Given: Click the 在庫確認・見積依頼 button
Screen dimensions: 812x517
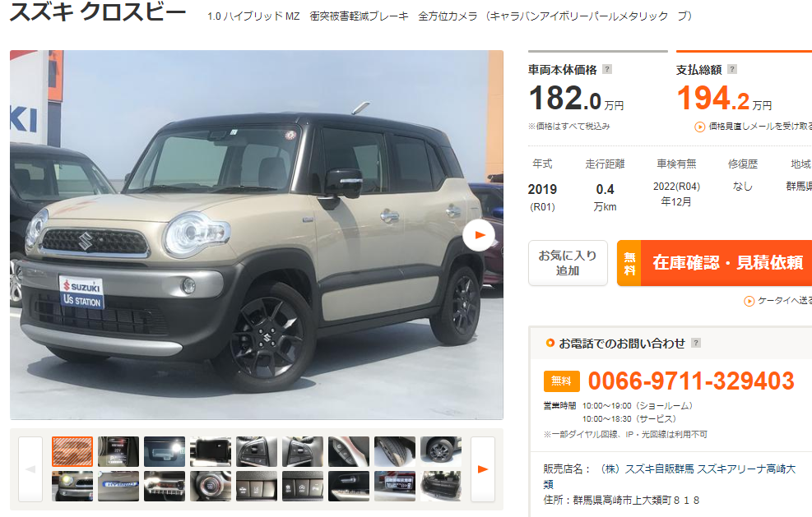Looking at the screenshot, I should [715, 263].
